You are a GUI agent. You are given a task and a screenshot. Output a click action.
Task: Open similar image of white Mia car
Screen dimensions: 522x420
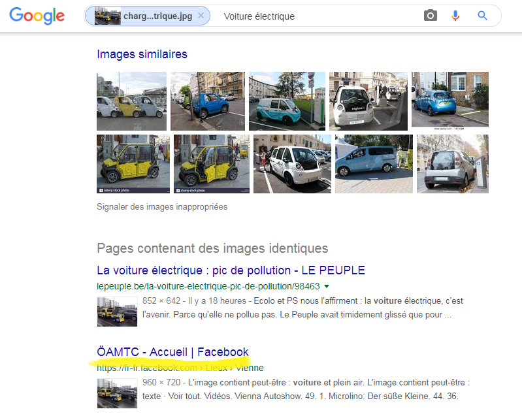(292, 164)
